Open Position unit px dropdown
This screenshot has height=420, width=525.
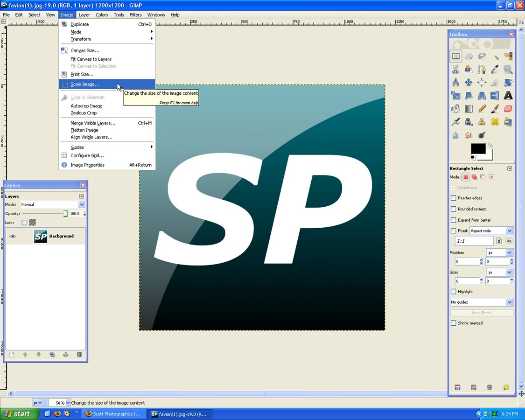pos(499,252)
